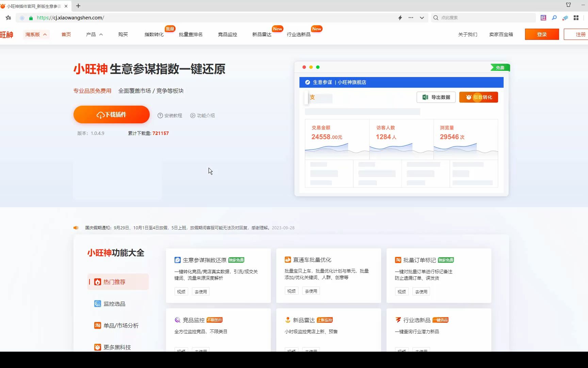588x368 pixels.
Task: Click the lightning speed-mode icon in address bar
Action: point(400,18)
